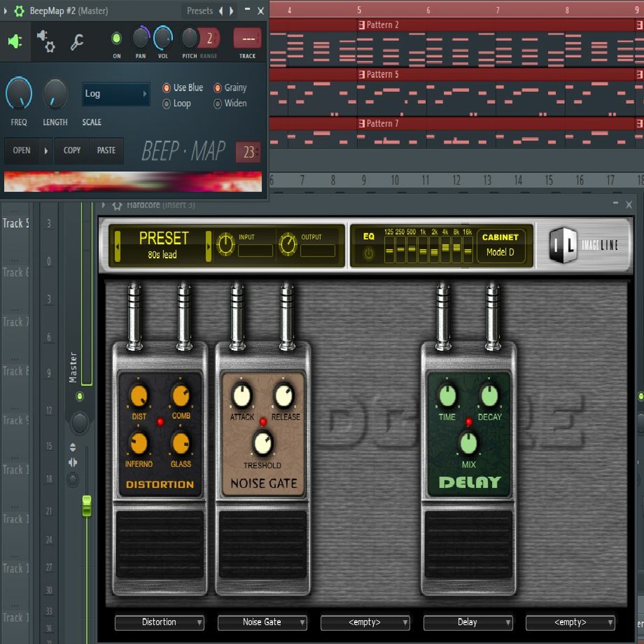Enable the Use Blue option

point(167,88)
